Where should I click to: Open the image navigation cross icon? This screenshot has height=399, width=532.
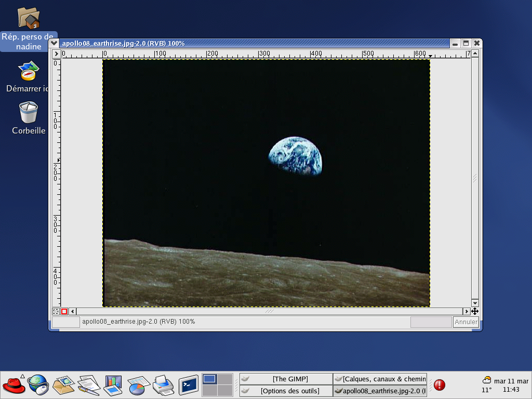click(x=475, y=311)
